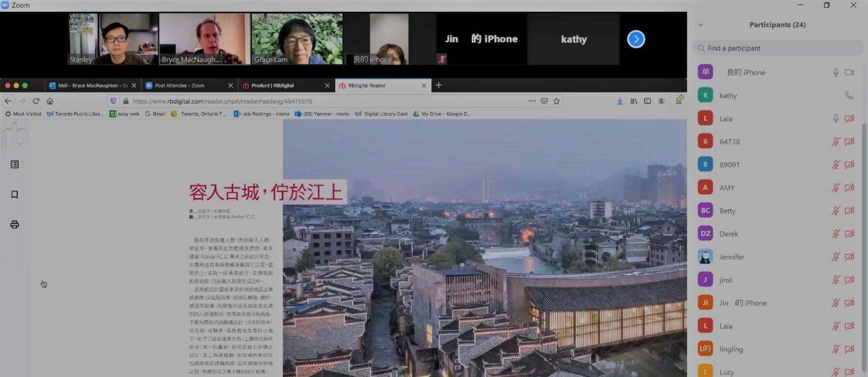The width and height of the screenshot is (868, 377).
Task: Go to browser home page icon
Action: point(50,101)
